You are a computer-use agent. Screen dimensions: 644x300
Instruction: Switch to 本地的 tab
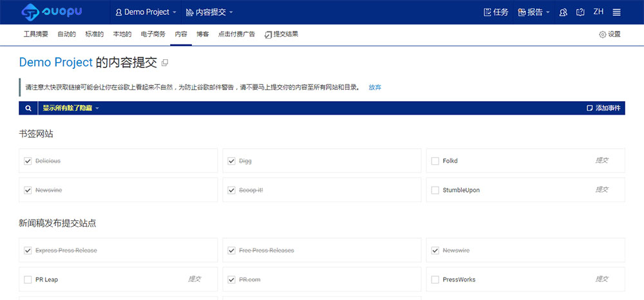pyautogui.click(x=122, y=35)
